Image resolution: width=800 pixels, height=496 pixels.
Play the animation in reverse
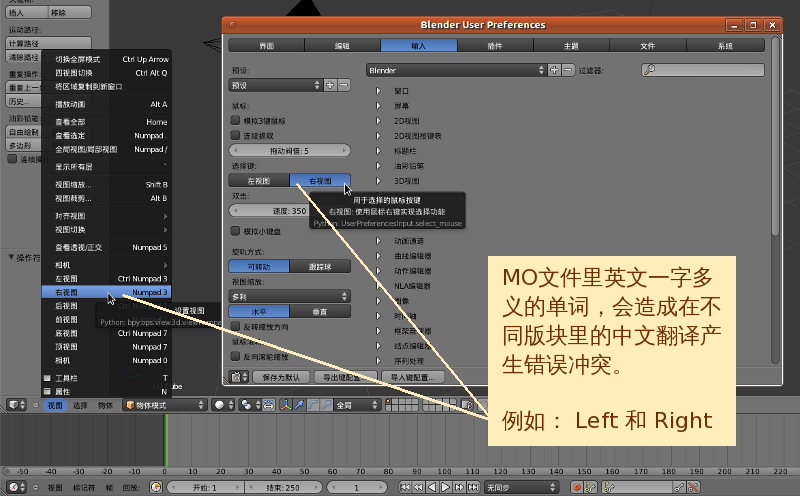pos(432,487)
